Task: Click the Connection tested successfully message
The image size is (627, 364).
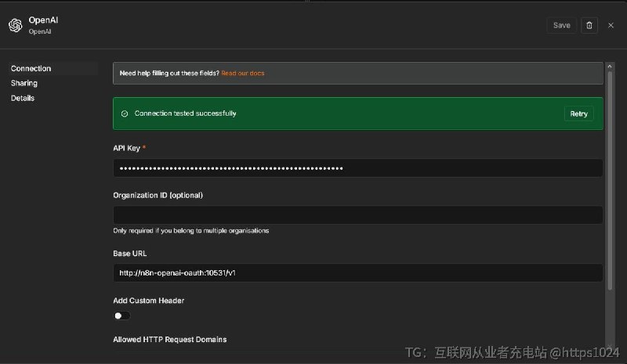Action: click(185, 114)
